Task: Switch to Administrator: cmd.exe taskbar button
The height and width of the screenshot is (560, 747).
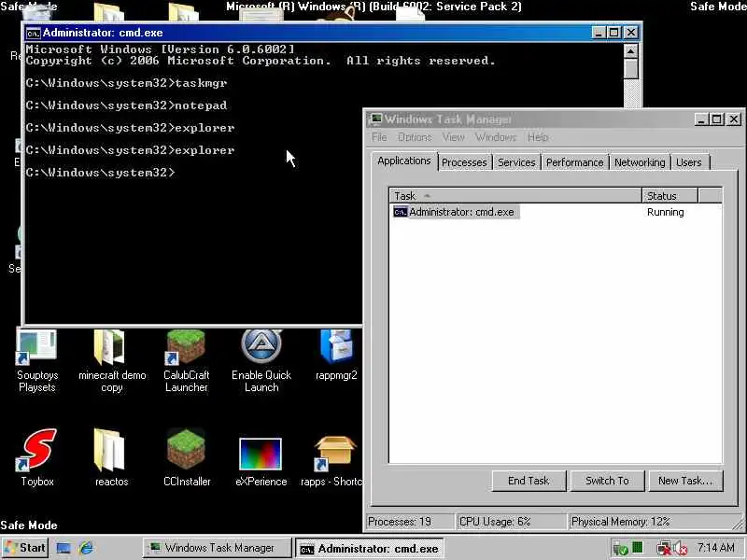Action: tap(369, 549)
